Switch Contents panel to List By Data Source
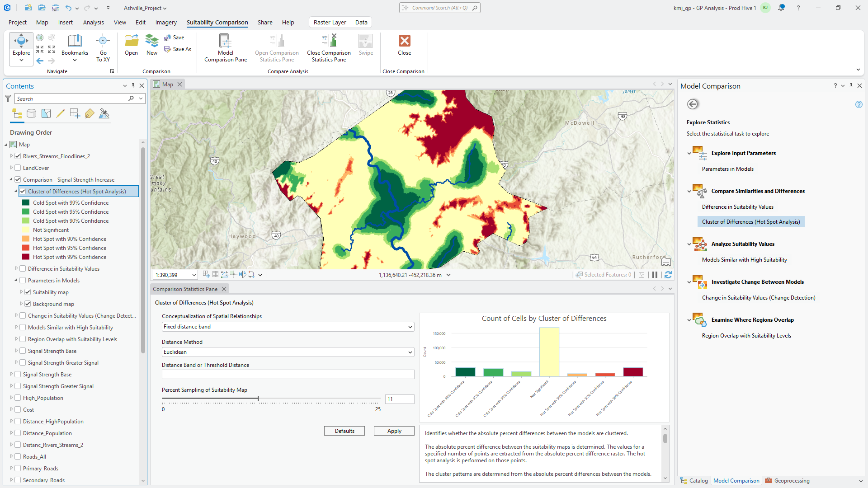This screenshot has height=488, width=868. point(31,113)
